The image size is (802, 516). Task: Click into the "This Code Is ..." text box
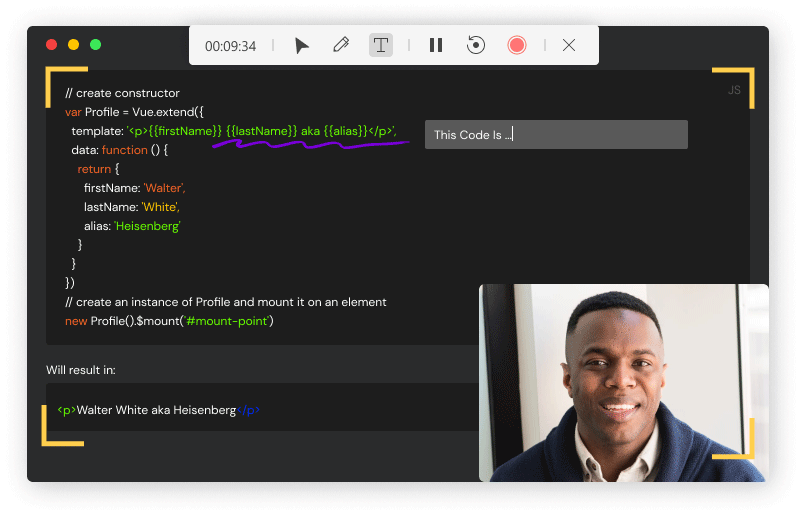click(x=556, y=134)
